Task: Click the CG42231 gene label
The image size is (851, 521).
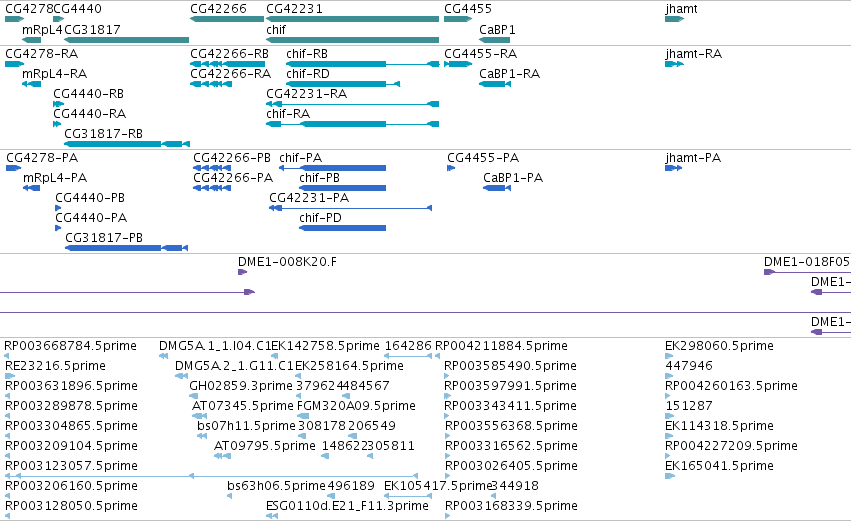Action: tap(294, 9)
